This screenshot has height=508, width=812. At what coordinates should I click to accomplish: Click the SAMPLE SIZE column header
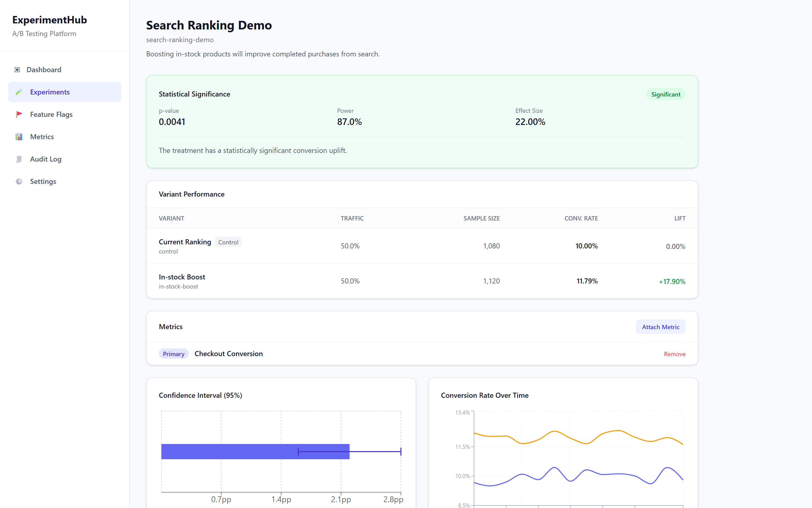point(482,218)
